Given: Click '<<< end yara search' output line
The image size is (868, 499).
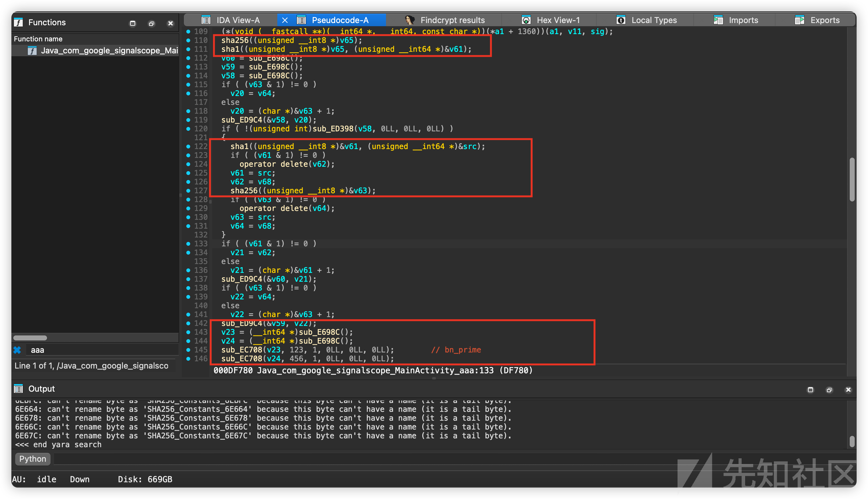Looking at the screenshot, I should coord(58,444).
